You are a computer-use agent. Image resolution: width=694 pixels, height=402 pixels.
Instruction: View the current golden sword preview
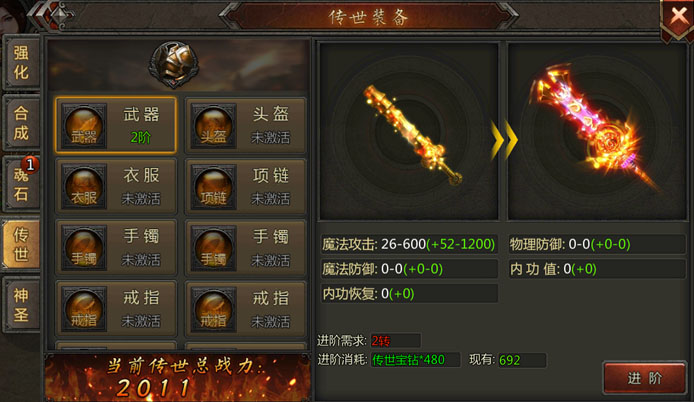[x=409, y=131]
